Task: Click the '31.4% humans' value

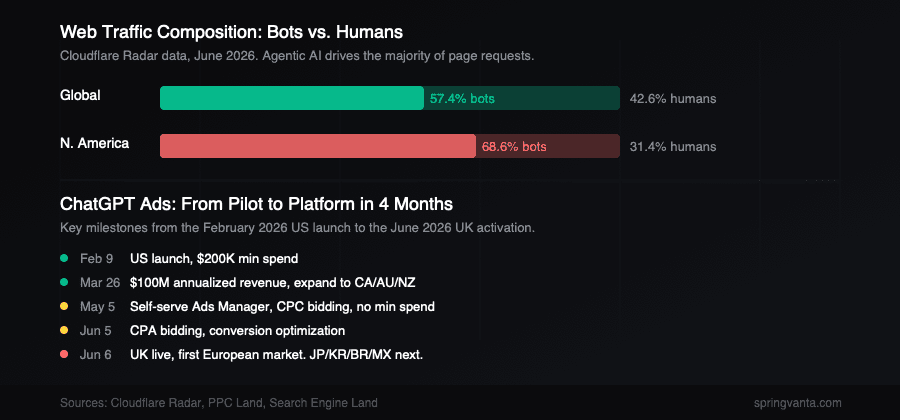Action: tap(673, 147)
